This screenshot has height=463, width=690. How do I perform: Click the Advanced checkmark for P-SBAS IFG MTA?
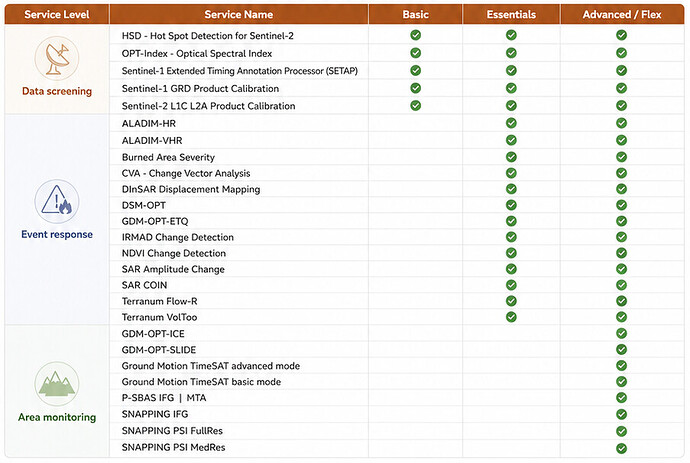click(x=621, y=397)
